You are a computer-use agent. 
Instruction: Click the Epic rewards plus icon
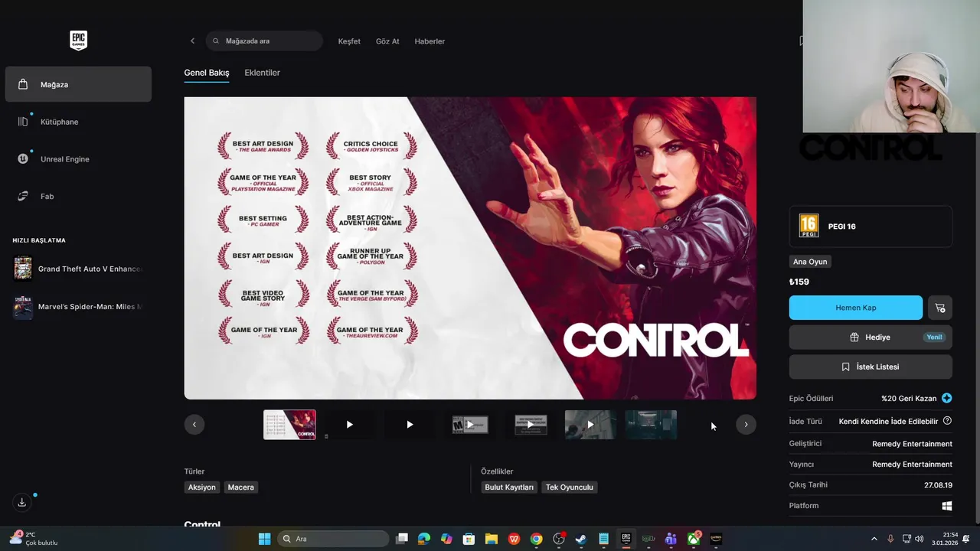[947, 398]
